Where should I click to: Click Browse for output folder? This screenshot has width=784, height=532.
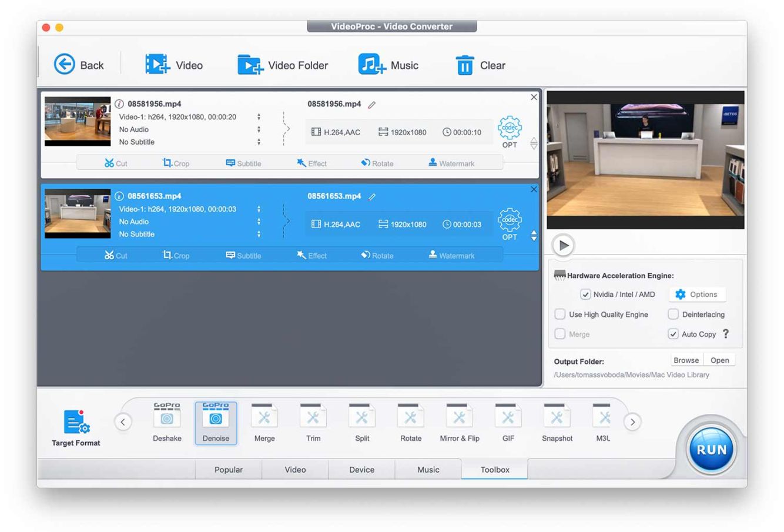[x=686, y=360]
